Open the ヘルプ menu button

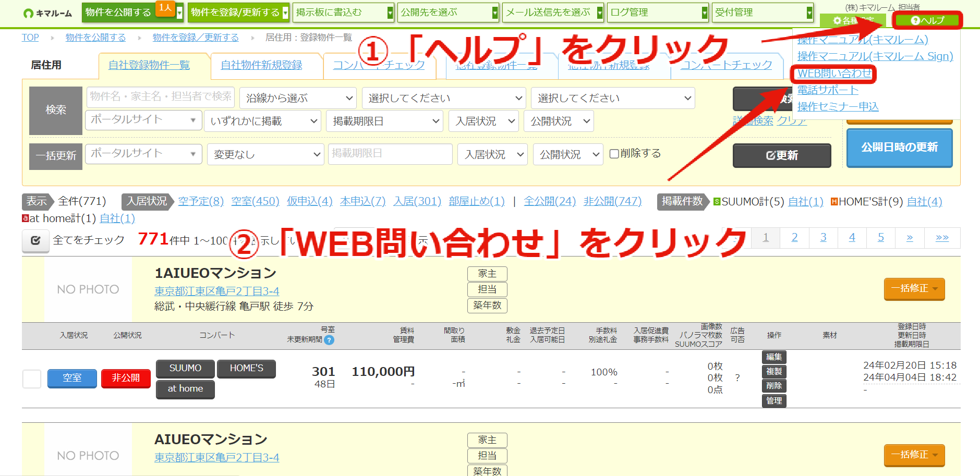(x=927, y=20)
